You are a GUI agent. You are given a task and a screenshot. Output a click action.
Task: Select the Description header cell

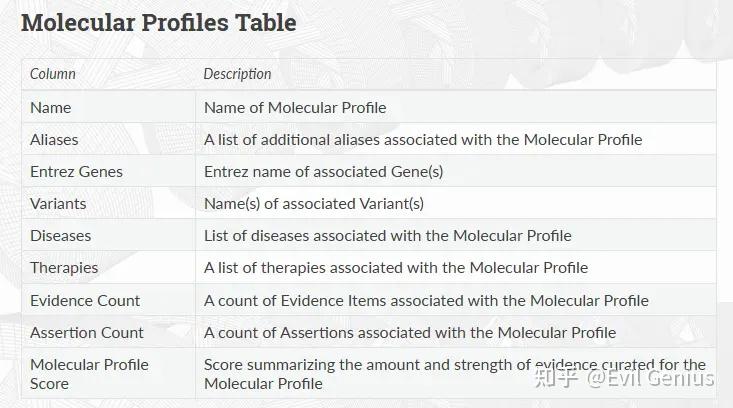click(237, 74)
